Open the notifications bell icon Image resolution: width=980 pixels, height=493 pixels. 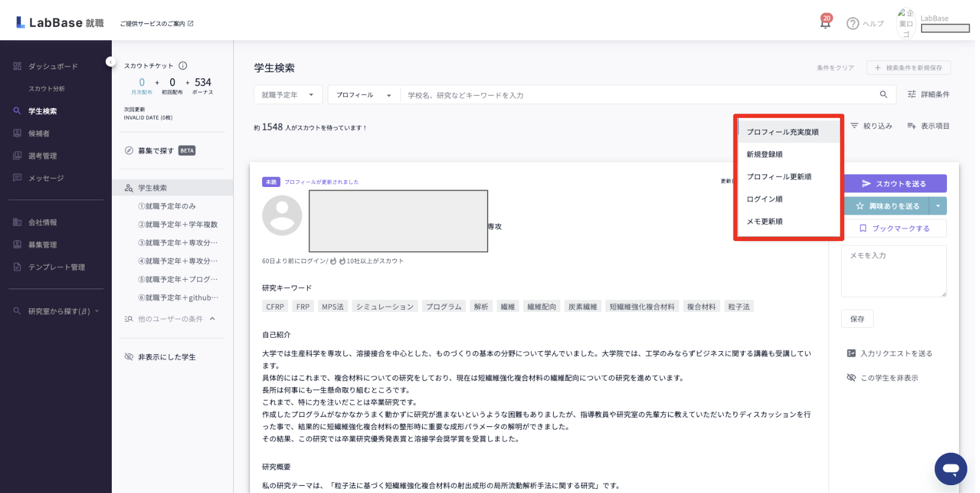coord(825,22)
